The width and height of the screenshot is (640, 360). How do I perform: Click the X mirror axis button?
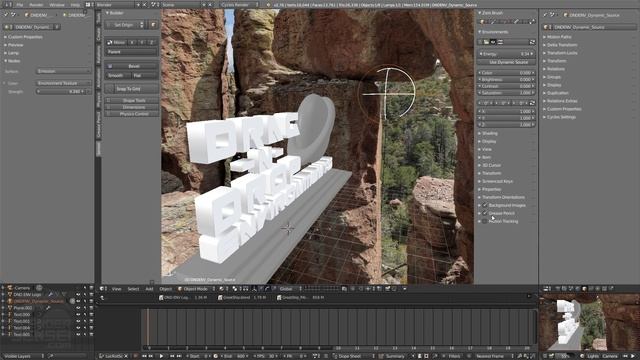132,42
